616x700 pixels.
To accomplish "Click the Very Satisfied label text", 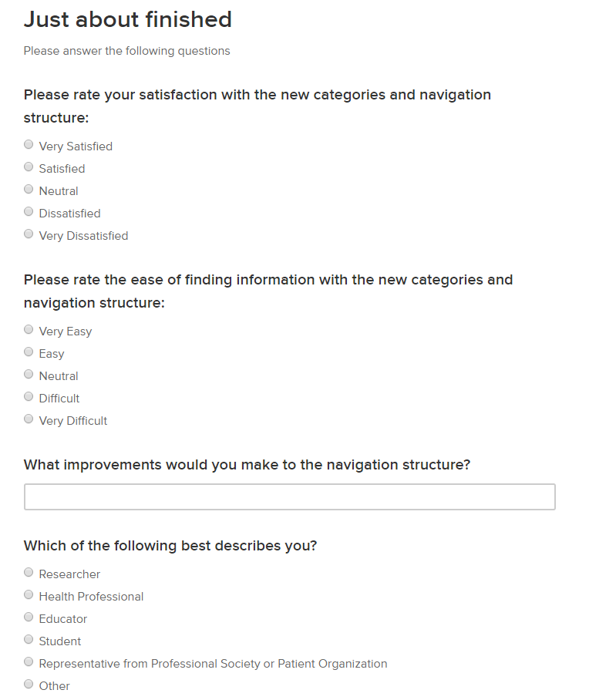I will point(76,146).
